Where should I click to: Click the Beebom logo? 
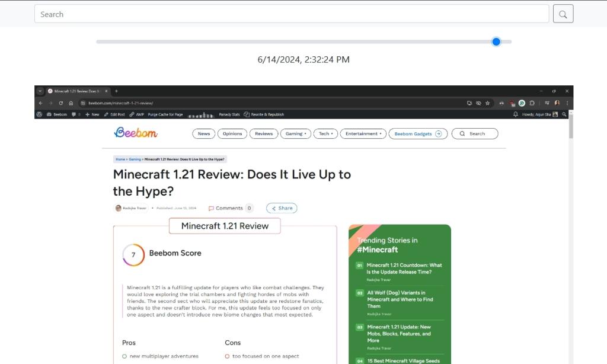136,133
